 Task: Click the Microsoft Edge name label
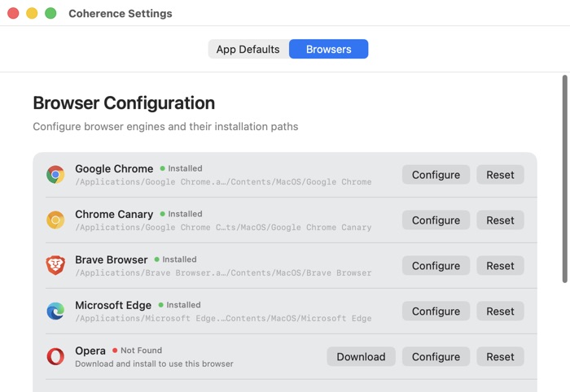coord(113,305)
